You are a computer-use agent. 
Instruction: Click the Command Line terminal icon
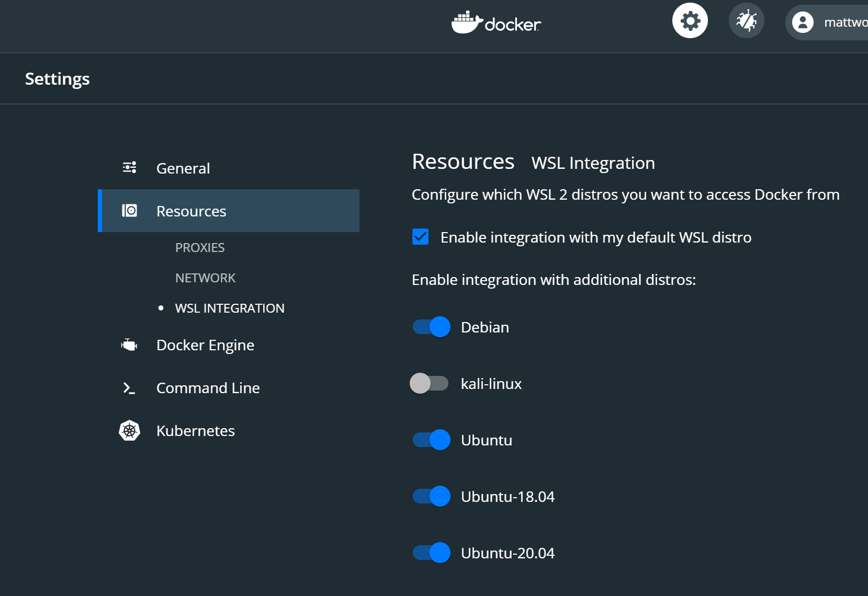click(129, 387)
